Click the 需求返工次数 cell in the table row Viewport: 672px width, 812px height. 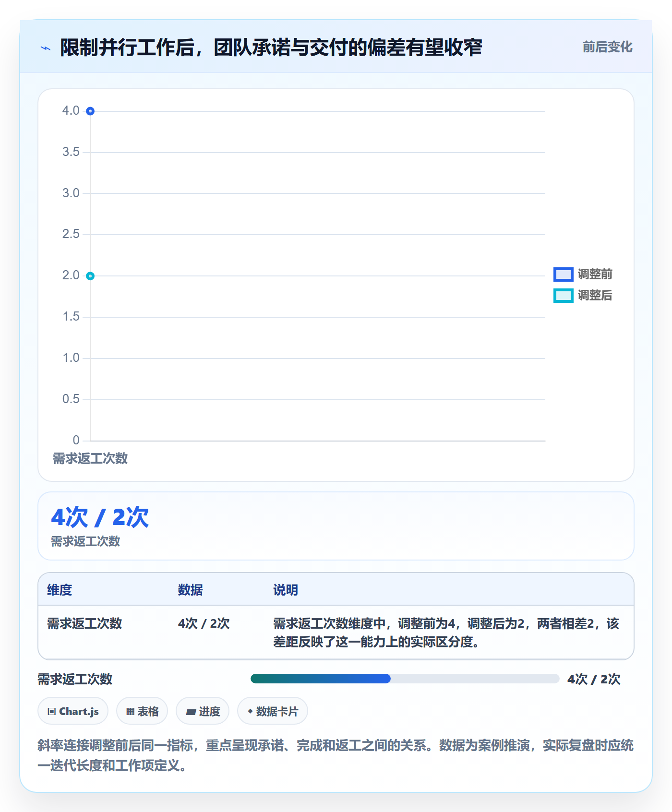[84, 623]
